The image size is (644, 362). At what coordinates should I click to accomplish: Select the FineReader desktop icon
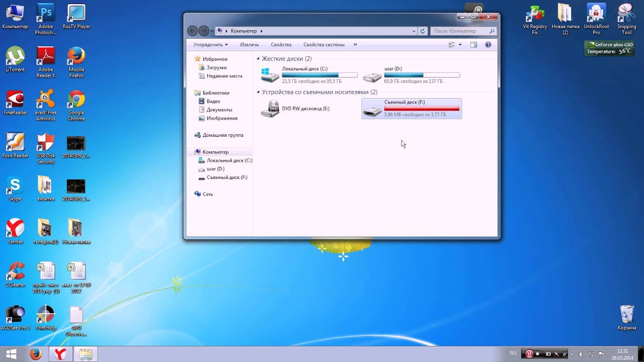[x=15, y=103]
